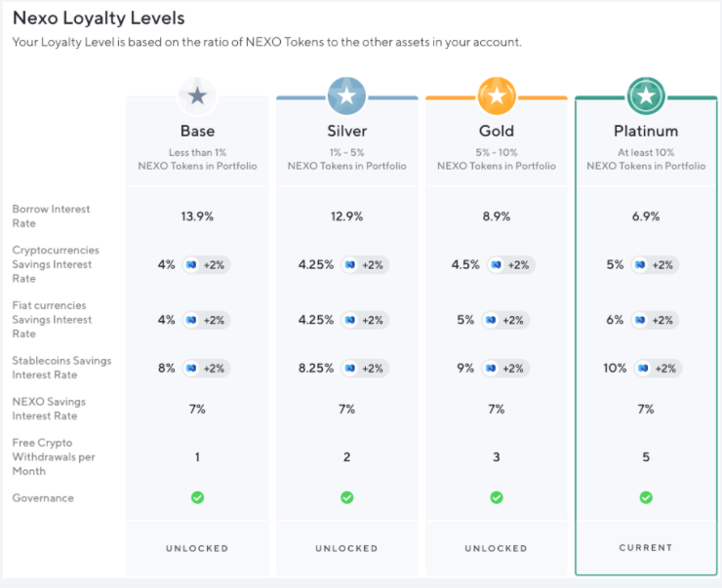Click the NEXO +2% badge in Base crypto savings

point(206,265)
